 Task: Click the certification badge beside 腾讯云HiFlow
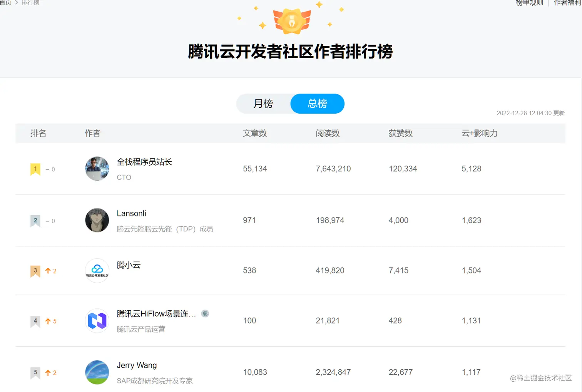[x=205, y=314]
